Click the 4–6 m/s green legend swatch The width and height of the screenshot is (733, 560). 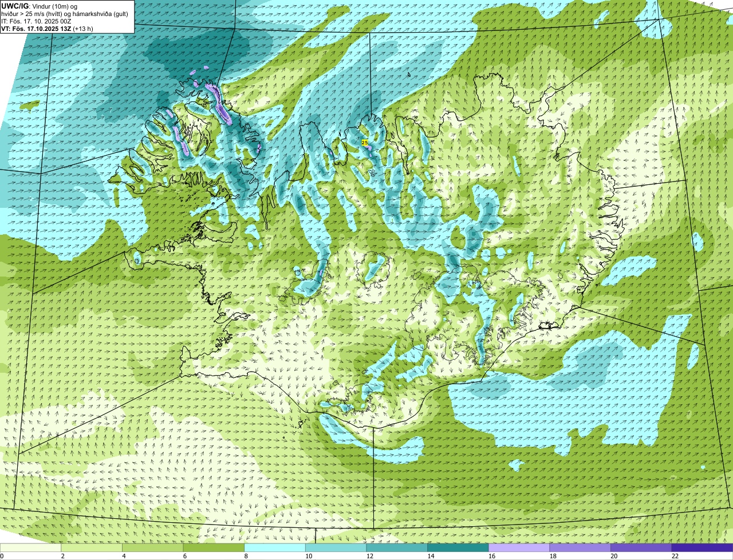(153, 548)
